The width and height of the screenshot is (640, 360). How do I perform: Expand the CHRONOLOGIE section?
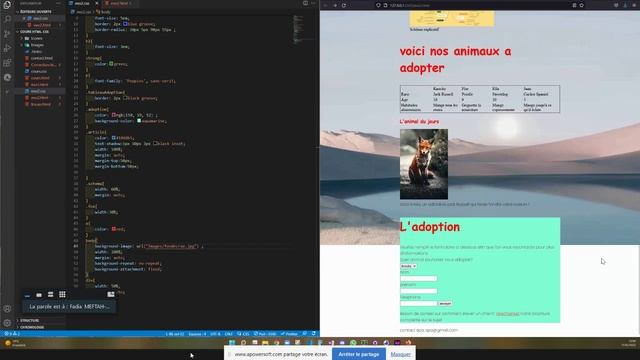[32, 327]
